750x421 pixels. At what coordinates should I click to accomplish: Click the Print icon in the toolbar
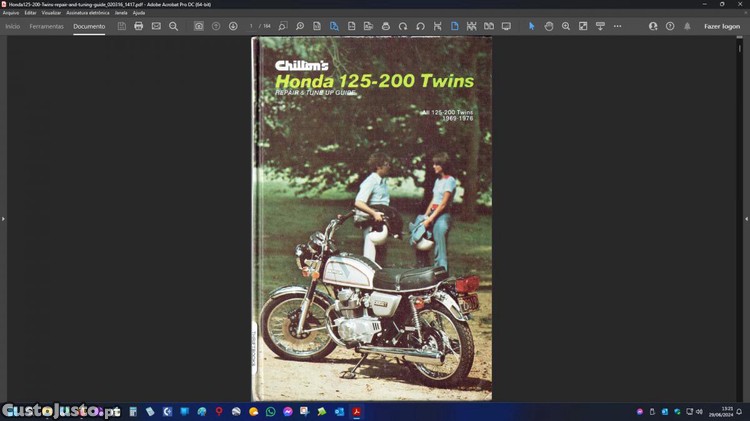click(x=138, y=26)
